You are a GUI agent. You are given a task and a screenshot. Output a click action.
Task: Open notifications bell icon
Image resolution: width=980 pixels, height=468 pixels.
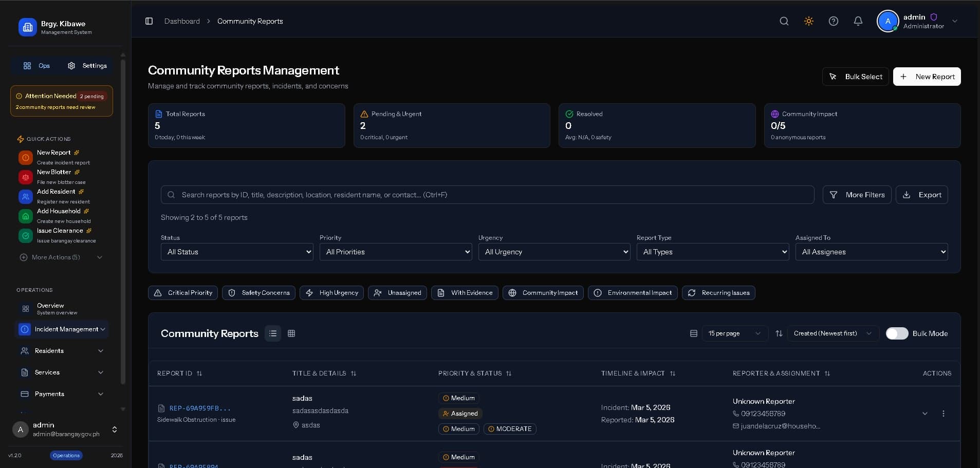858,21
